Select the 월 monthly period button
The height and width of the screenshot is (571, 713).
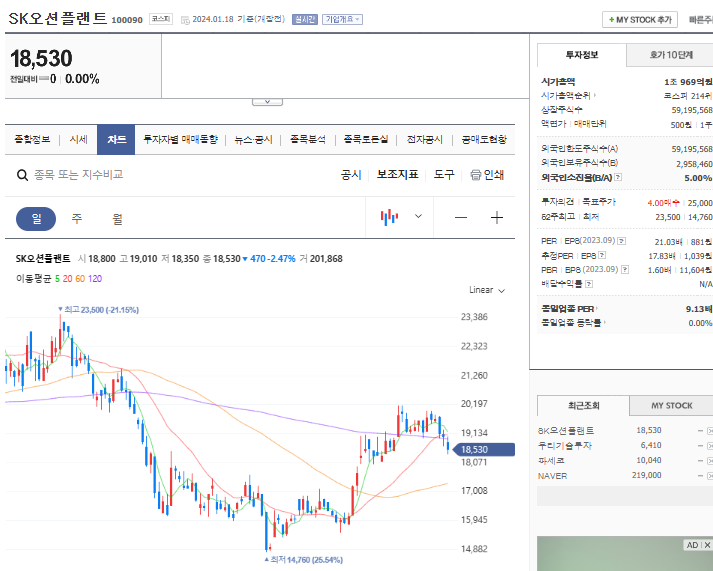(117, 219)
